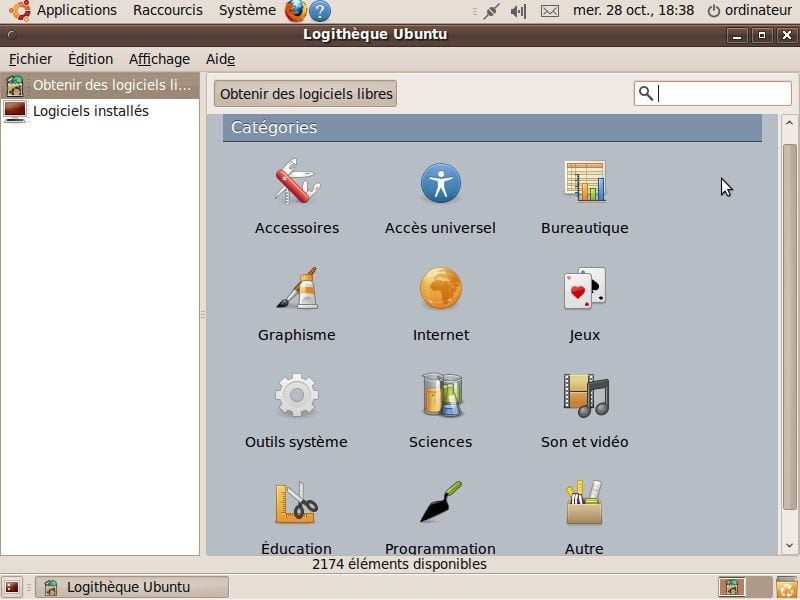
Task: Open the Autre box icon
Action: coord(584,502)
